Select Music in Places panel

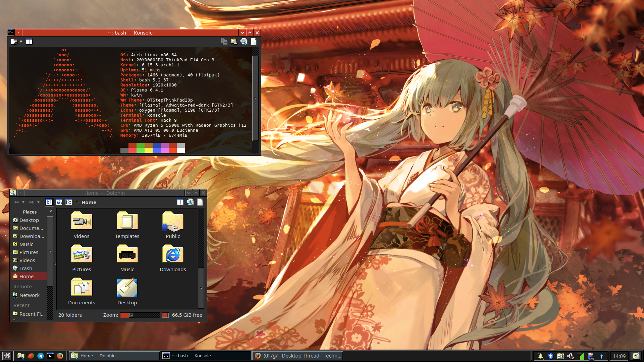point(29,244)
